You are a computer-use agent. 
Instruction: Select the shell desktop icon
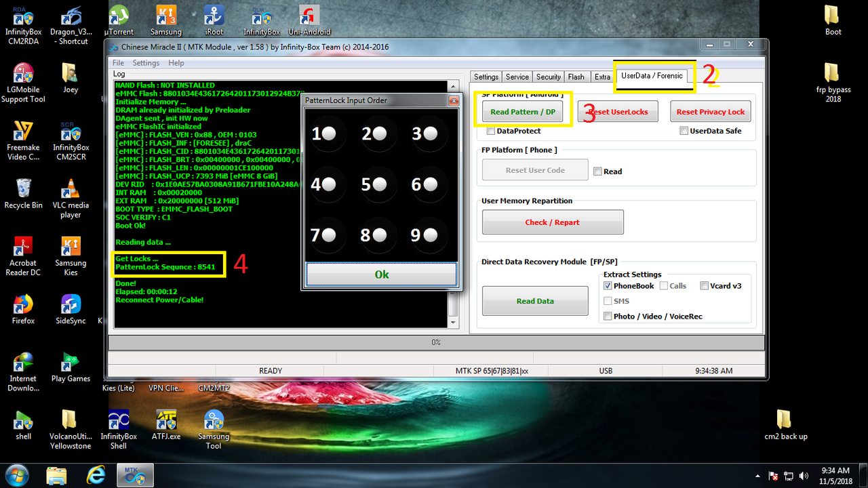23,425
